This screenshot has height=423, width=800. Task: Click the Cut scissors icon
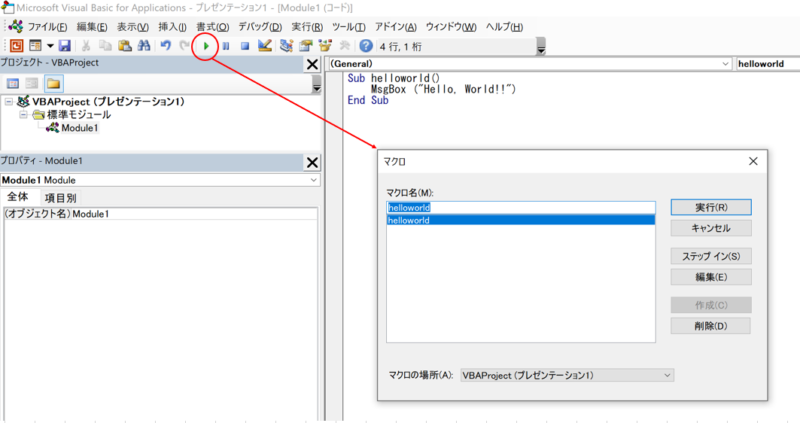point(86,46)
